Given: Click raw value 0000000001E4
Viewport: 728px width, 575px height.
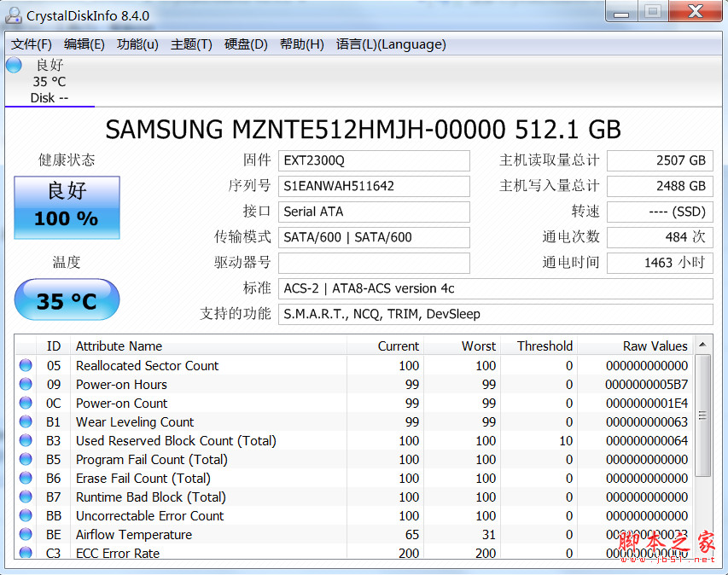Looking at the screenshot, I should pyautogui.click(x=646, y=404).
